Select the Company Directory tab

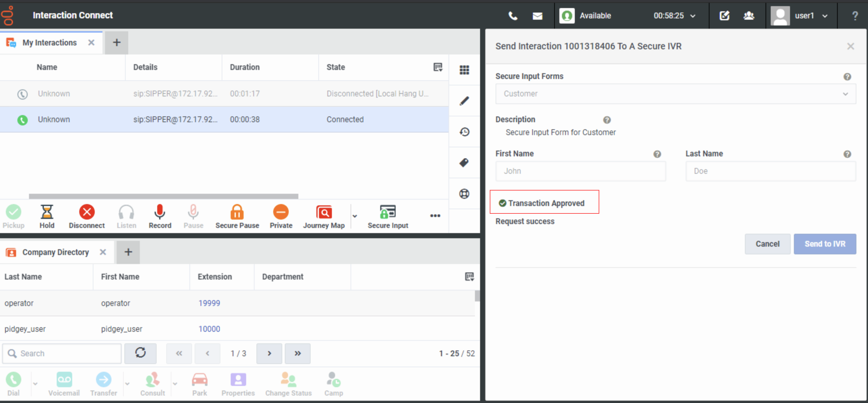(x=55, y=252)
